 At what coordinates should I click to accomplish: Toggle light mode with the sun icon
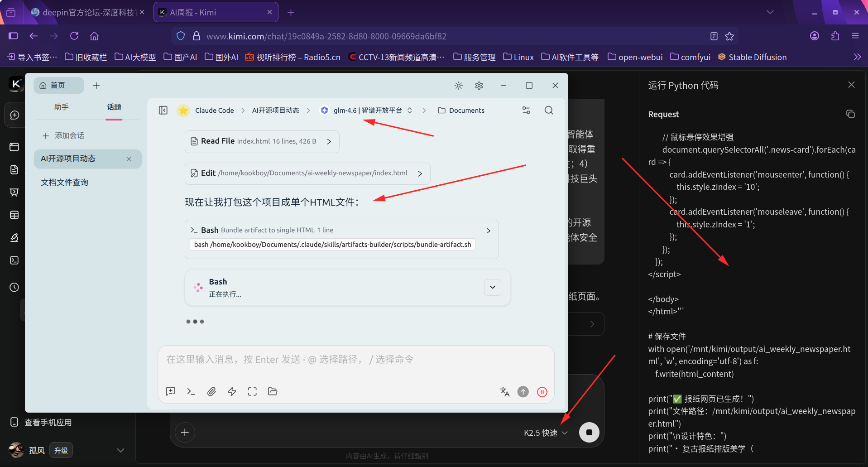[x=458, y=85]
